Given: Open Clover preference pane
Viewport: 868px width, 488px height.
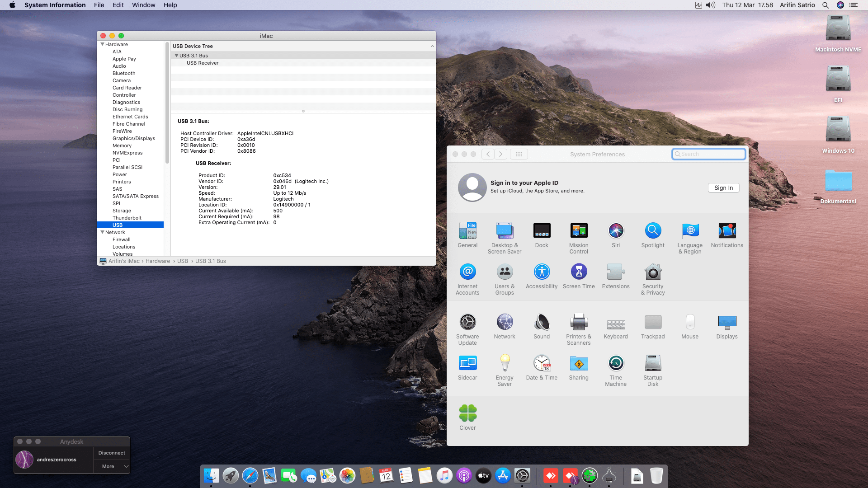Looking at the screenshot, I should [467, 418].
